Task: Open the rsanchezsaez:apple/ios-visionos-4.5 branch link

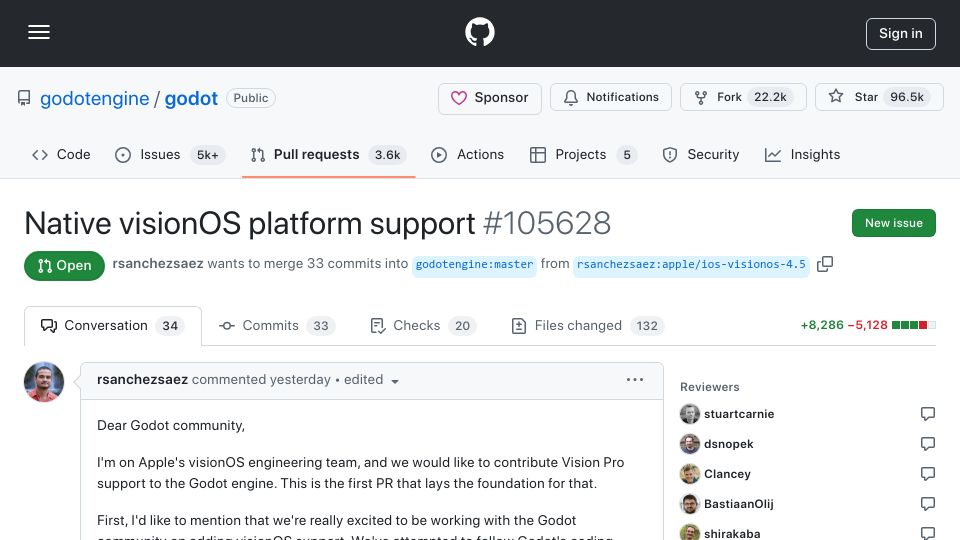Action: point(691,264)
